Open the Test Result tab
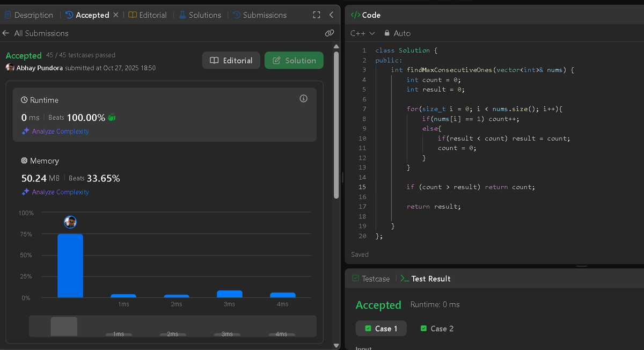 (x=426, y=279)
